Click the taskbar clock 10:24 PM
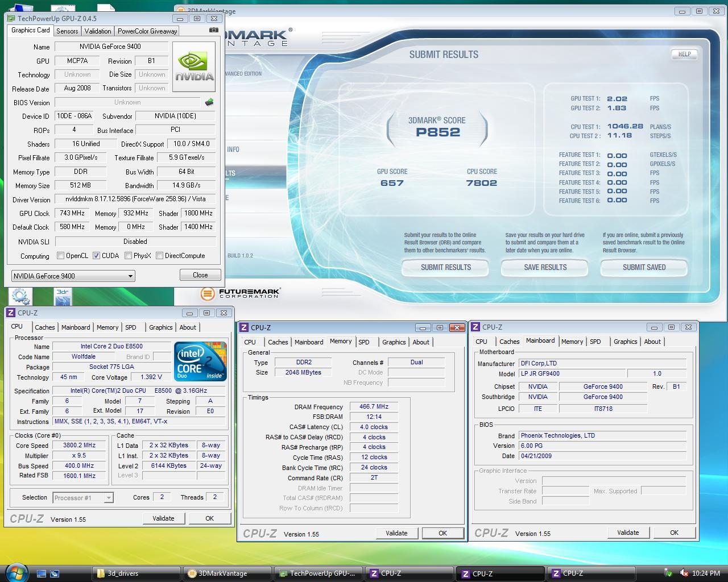This screenshot has height=582, width=728. tap(706, 573)
